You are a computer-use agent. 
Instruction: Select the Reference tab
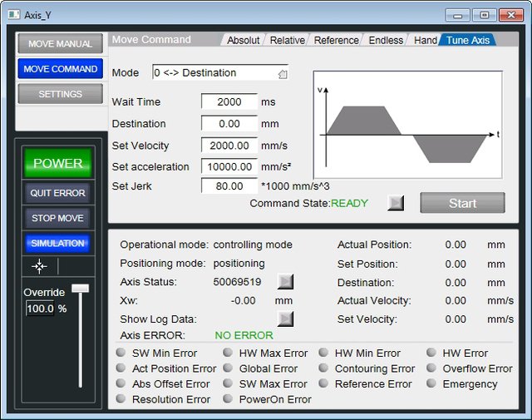tap(336, 41)
